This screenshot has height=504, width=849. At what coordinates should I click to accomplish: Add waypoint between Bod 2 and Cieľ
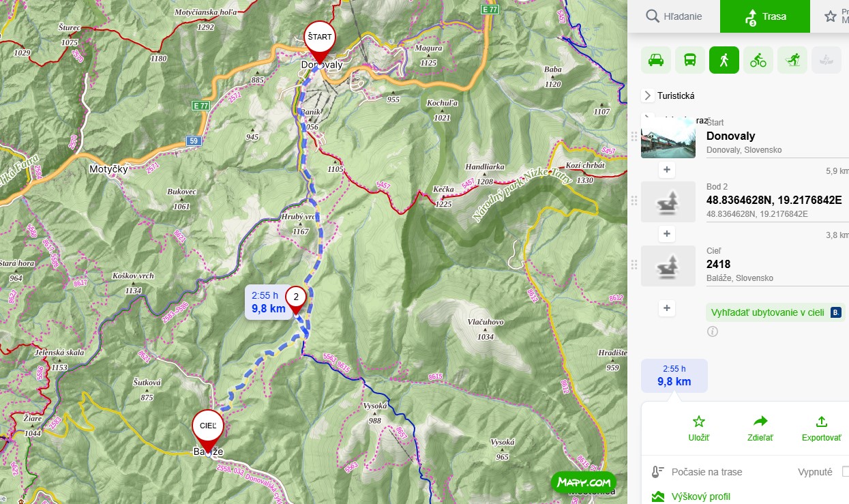click(667, 234)
